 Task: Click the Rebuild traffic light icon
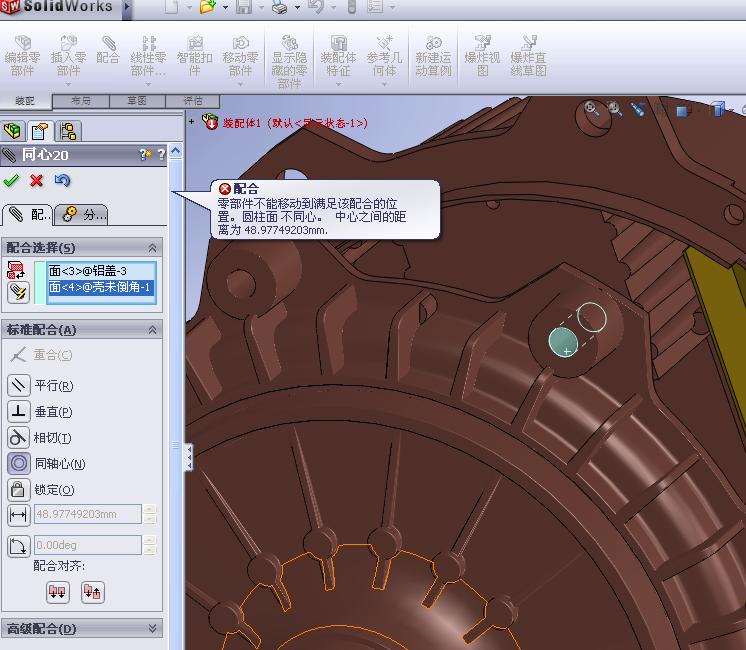click(x=352, y=7)
